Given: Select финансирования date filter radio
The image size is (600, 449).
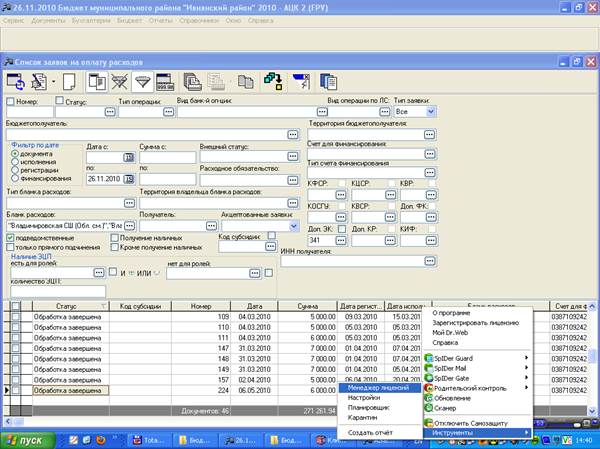Looking at the screenshot, I should [x=15, y=178].
